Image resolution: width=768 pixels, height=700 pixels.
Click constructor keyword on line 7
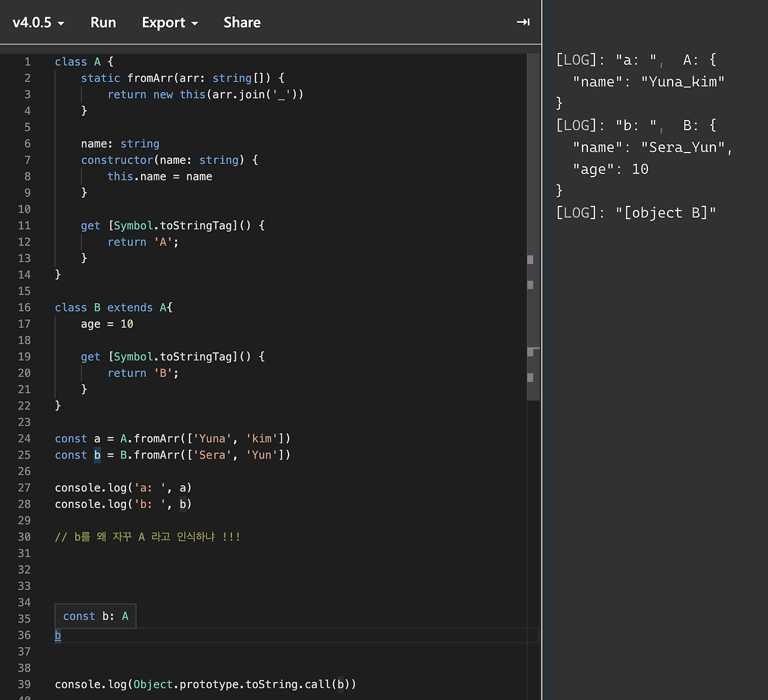point(117,160)
